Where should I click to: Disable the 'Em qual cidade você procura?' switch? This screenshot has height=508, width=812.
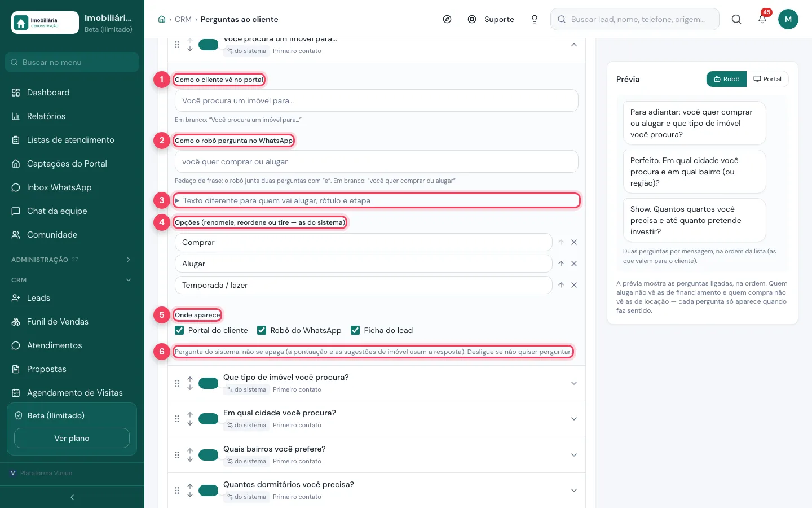(x=209, y=419)
